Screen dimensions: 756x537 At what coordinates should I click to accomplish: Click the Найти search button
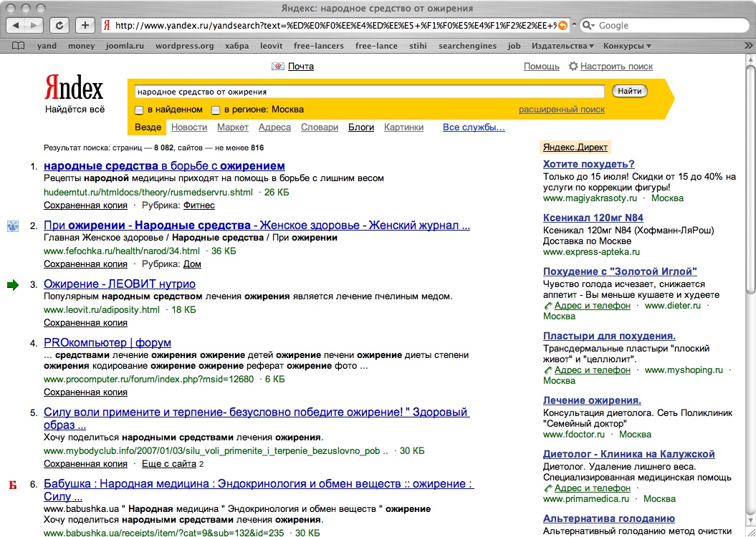[x=629, y=91]
